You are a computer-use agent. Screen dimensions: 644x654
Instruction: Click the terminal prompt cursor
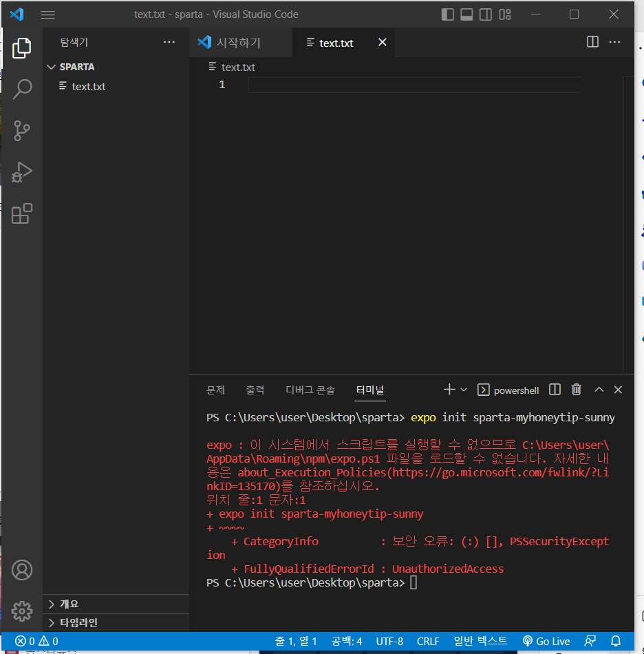pos(414,582)
